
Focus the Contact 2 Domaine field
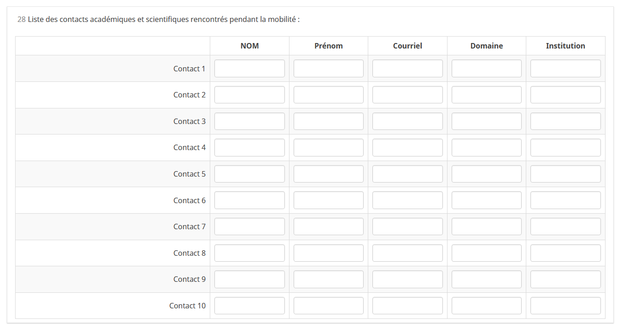click(486, 95)
